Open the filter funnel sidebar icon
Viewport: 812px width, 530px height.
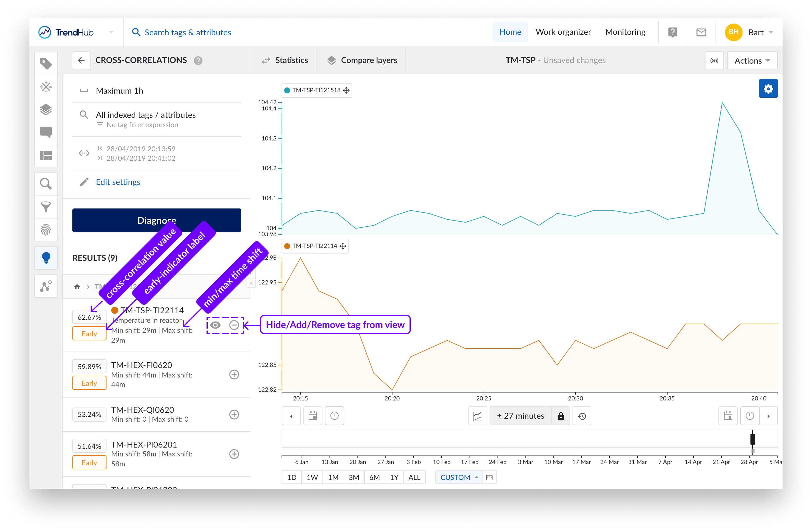[x=46, y=207]
